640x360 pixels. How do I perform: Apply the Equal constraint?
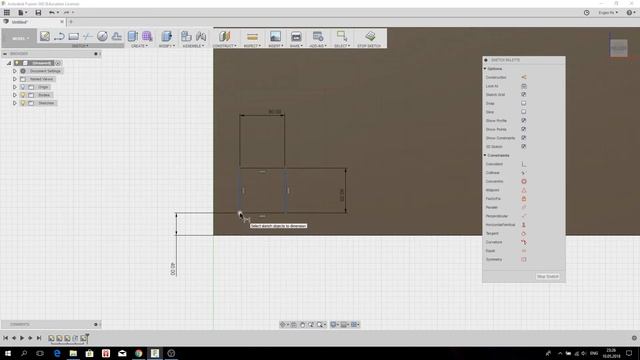tap(524, 251)
